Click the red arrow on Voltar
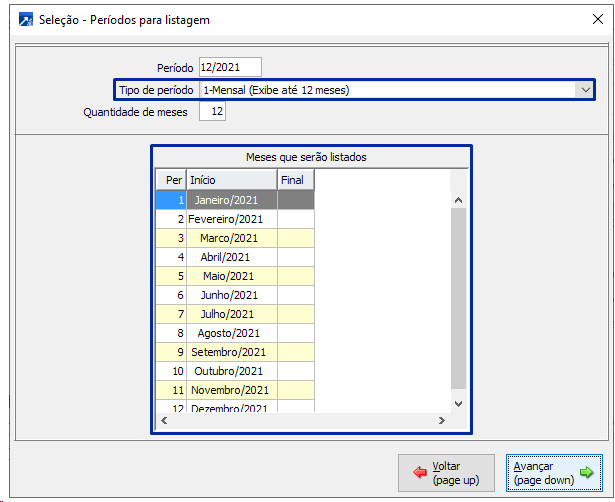This screenshot has width=615, height=502. [420, 473]
